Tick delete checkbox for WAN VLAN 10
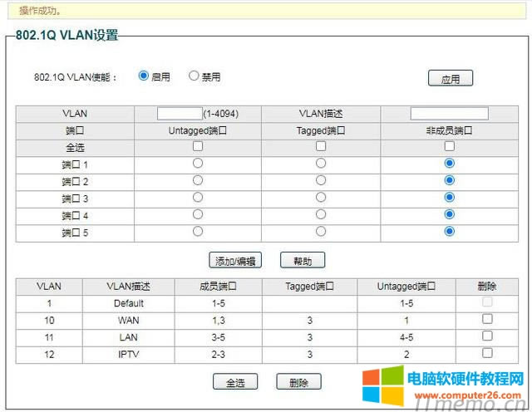This screenshot has width=532, height=412. (487, 319)
